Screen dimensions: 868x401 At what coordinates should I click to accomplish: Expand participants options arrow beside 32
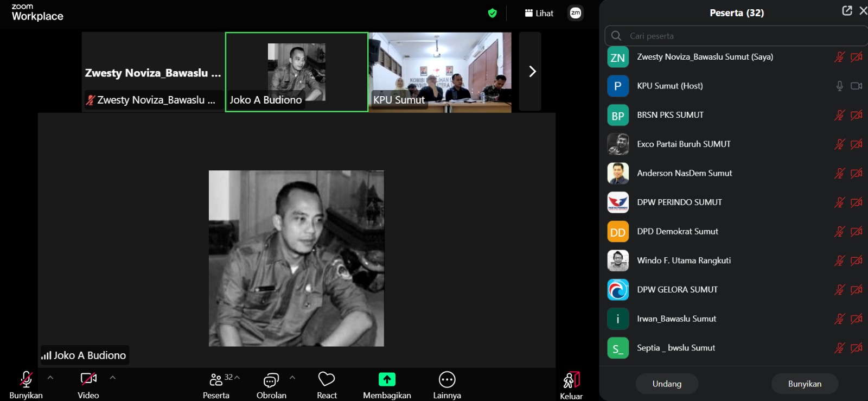click(237, 378)
